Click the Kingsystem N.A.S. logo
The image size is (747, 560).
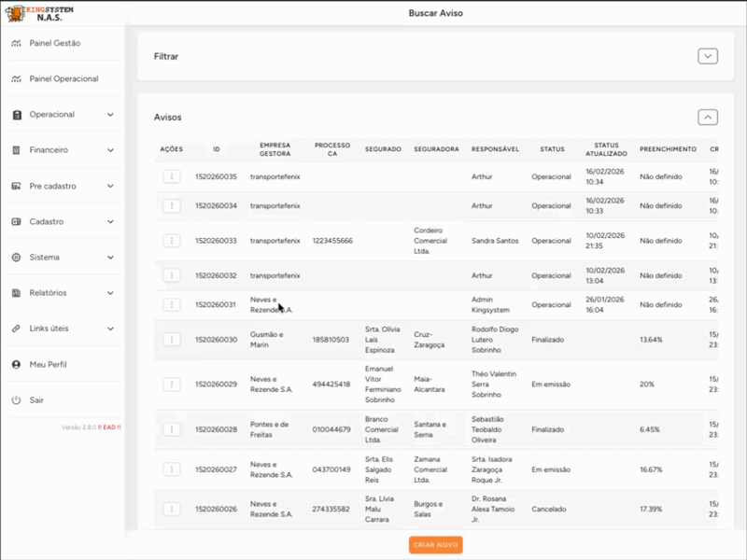[x=43, y=12]
